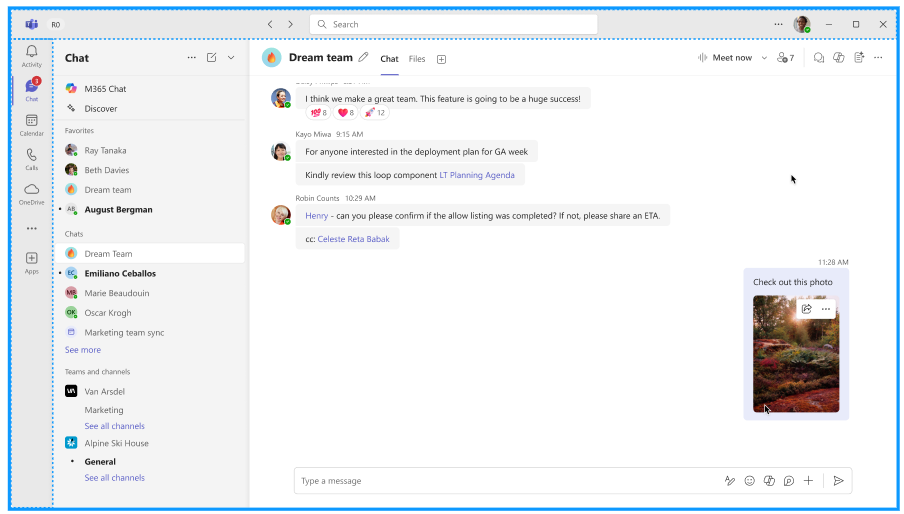Open the Loop components icon

[789, 481]
